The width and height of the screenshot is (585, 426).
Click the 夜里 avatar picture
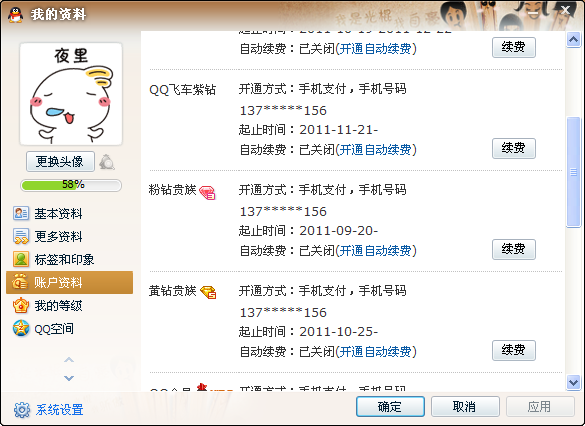pos(71,94)
